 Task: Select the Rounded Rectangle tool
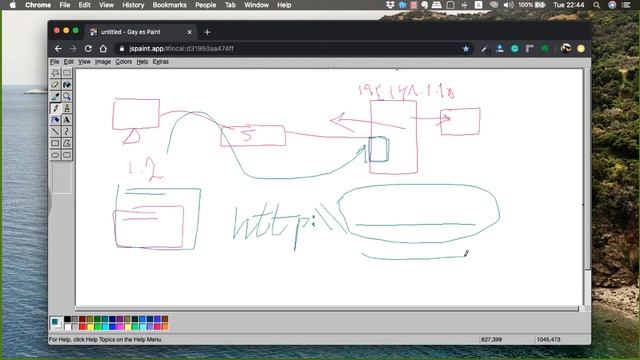[x=67, y=155]
